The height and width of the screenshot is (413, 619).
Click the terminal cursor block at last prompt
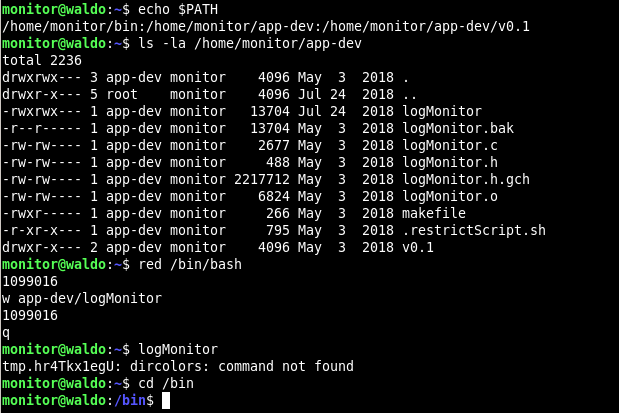point(166,400)
